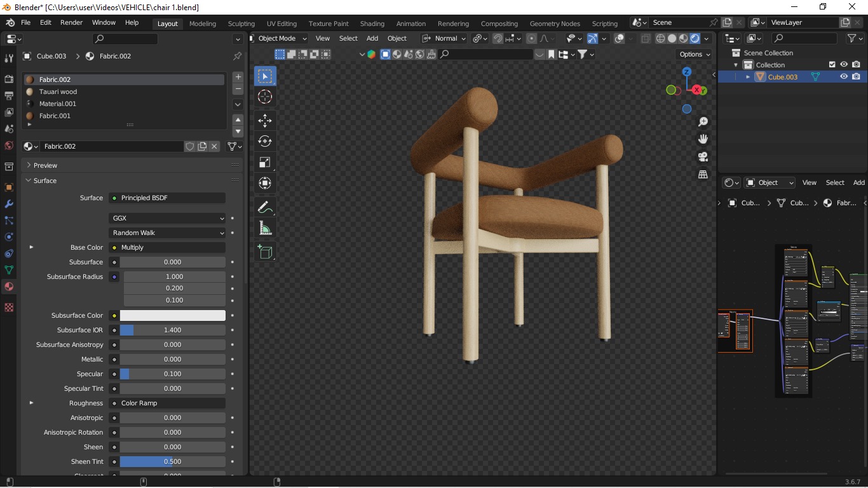Click the Principled BSDF surface button
868x488 pixels.
click(x=167, y=198)
